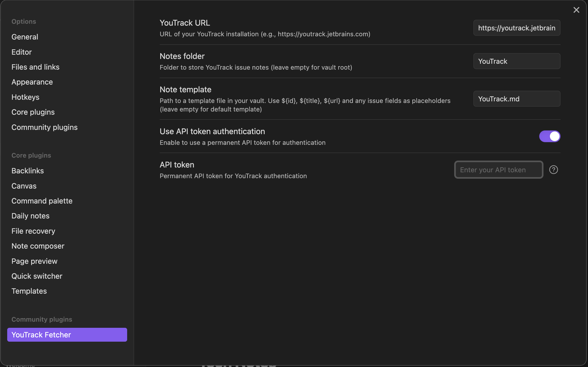
Task: Open the Editor settings tab
Action: coord(22,52)
